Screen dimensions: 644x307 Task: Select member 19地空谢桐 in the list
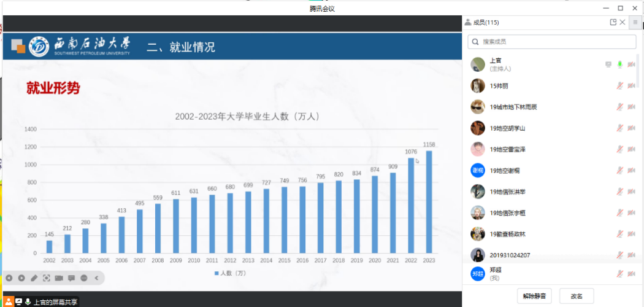coord(505,171)
